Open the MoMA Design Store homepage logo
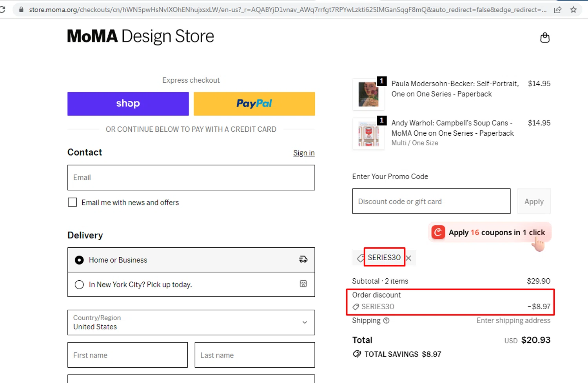The image size is (588, 383). [140, 36]
